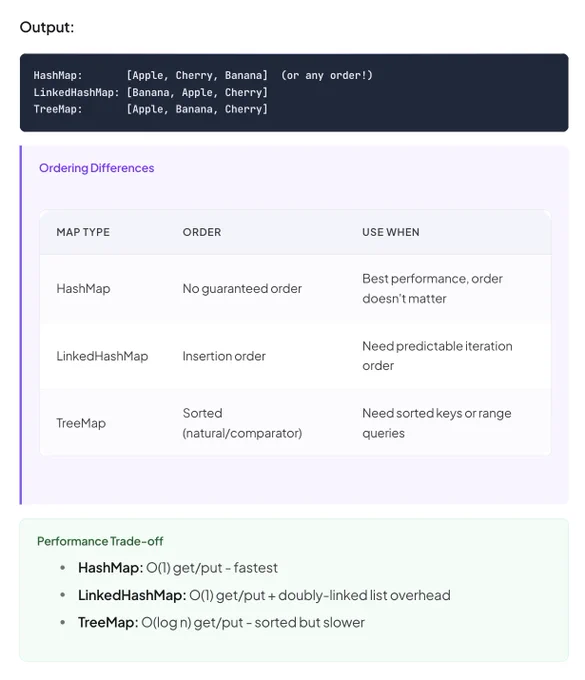Click the ORDER column header

[x=202, y=232]
